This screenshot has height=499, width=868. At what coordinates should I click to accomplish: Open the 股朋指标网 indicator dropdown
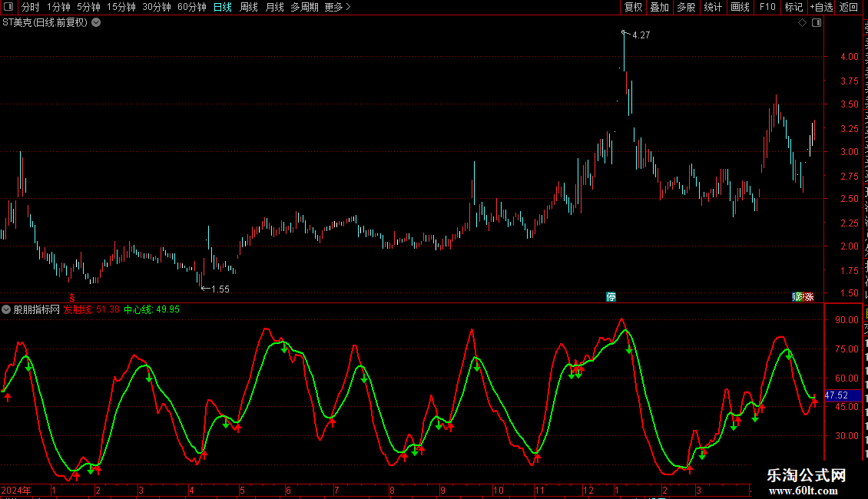pos(6,310)
